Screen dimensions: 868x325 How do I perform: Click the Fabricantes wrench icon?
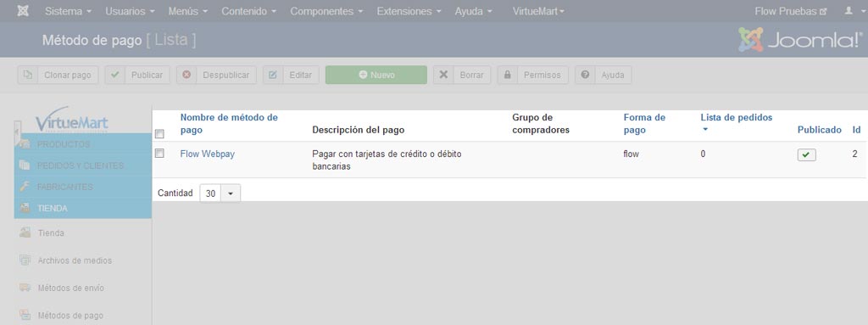[x=25, y=187]
